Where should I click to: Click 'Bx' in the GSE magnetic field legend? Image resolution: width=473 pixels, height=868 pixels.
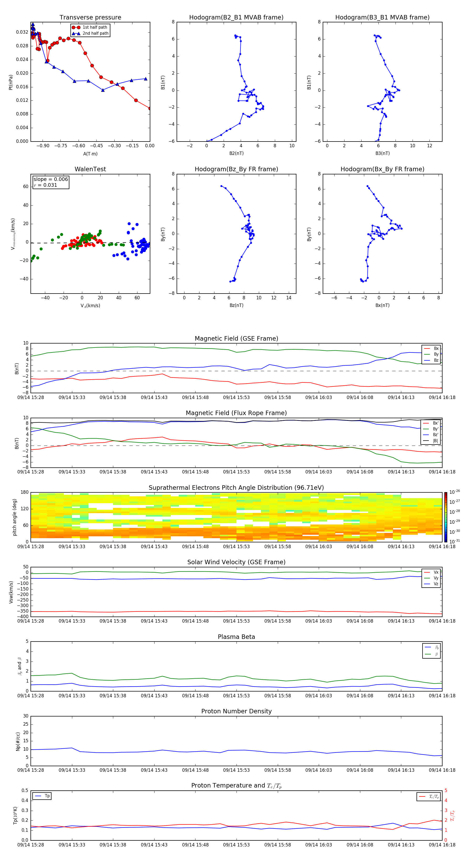(431, 349)
